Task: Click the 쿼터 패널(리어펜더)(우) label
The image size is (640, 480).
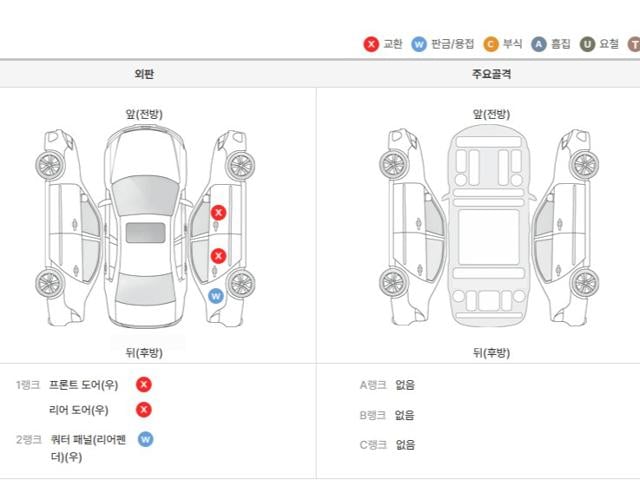Action: [x=89, y=447]
